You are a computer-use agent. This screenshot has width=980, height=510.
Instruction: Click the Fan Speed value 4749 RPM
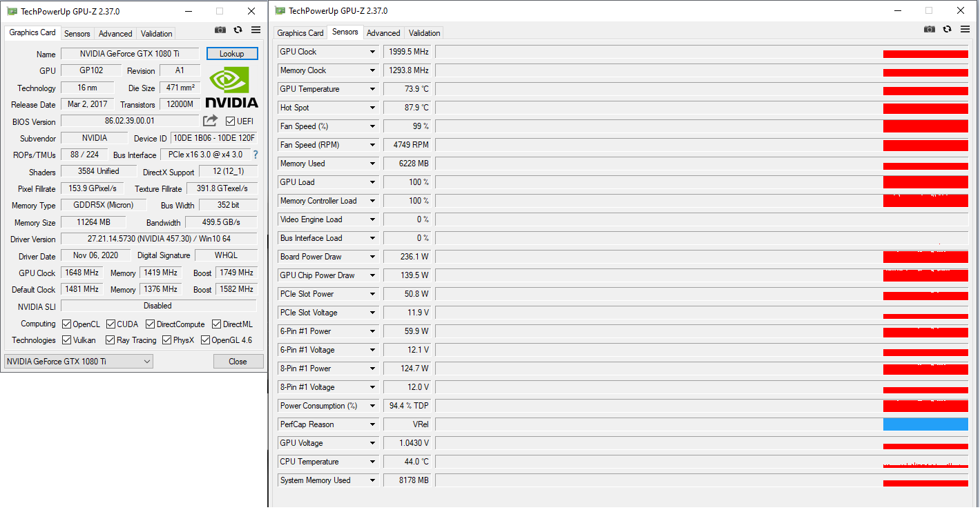407,145
